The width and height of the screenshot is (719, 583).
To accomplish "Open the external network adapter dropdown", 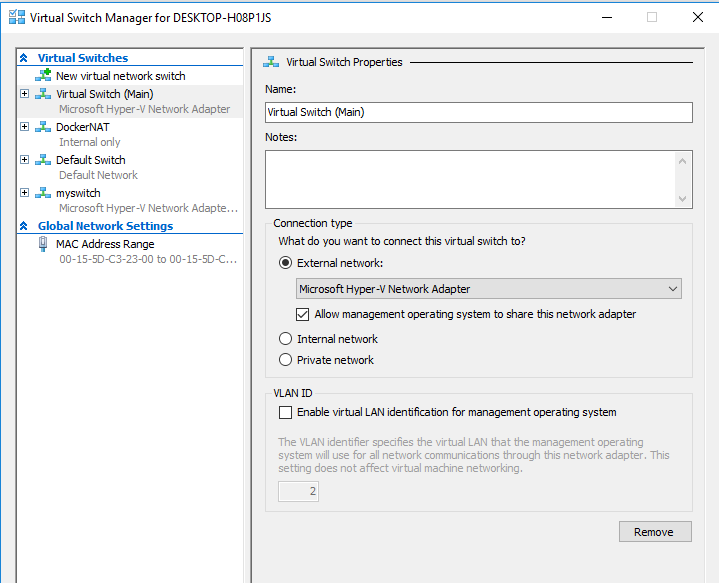I will coord(489,289).
